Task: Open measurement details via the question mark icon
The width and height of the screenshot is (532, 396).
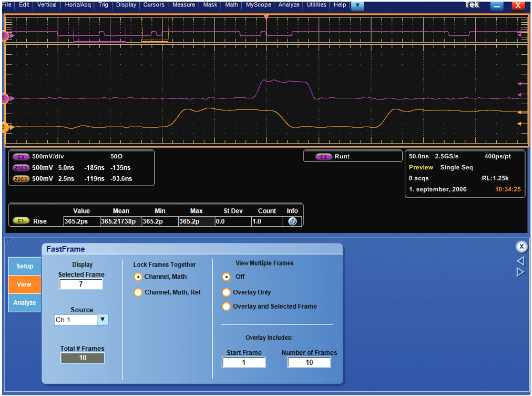Action: pyautogui.click(x=292, y=221)
